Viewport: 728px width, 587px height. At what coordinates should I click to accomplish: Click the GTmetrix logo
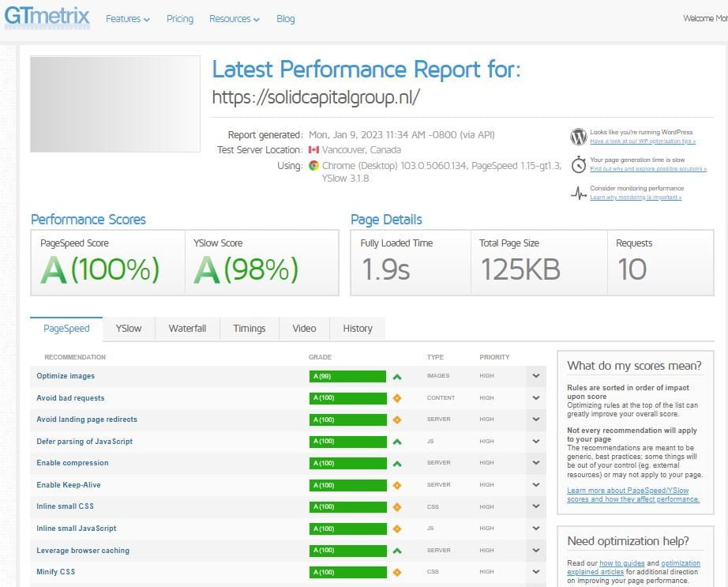(x=47, y=17)
